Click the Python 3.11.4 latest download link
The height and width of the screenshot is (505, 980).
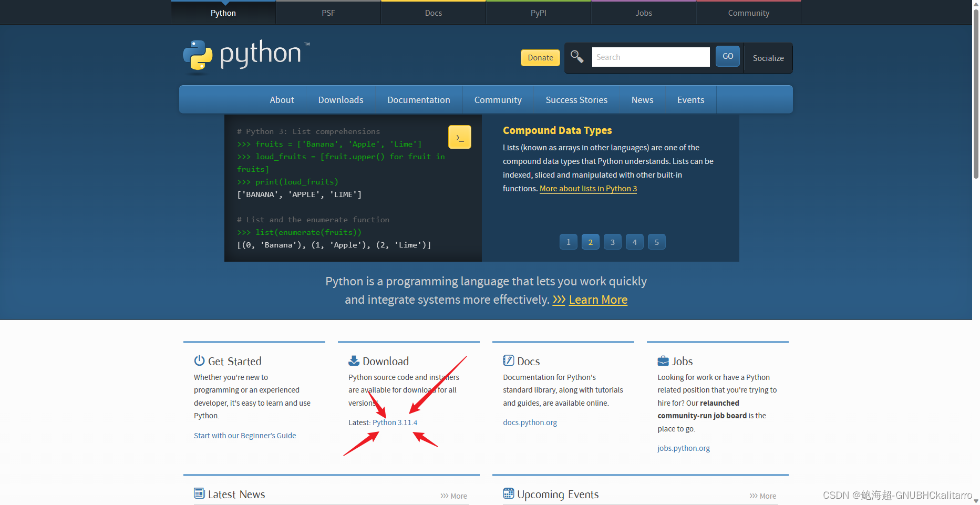click(x=395, y=422)
